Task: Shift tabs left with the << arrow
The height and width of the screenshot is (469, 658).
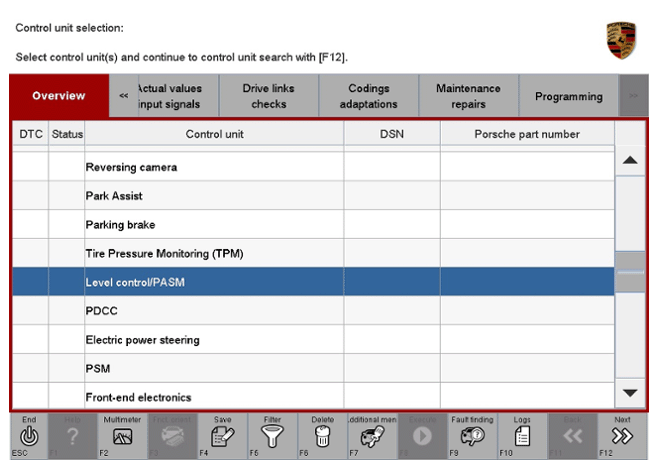Action: point(123,96)
